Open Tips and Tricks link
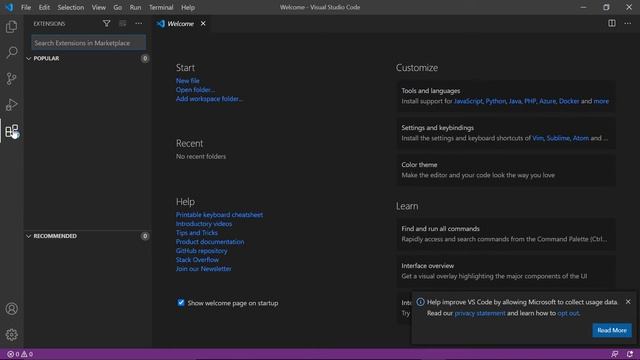The height and width of the screenshot is (360, 640). point(197,233)
